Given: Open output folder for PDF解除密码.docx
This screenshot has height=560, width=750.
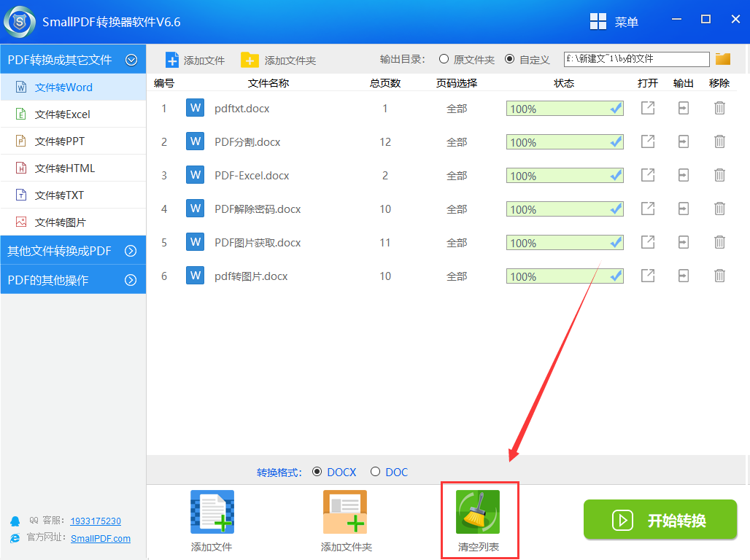Looking at the screenshot, I should pyautogui.click(x=684, y=209).
